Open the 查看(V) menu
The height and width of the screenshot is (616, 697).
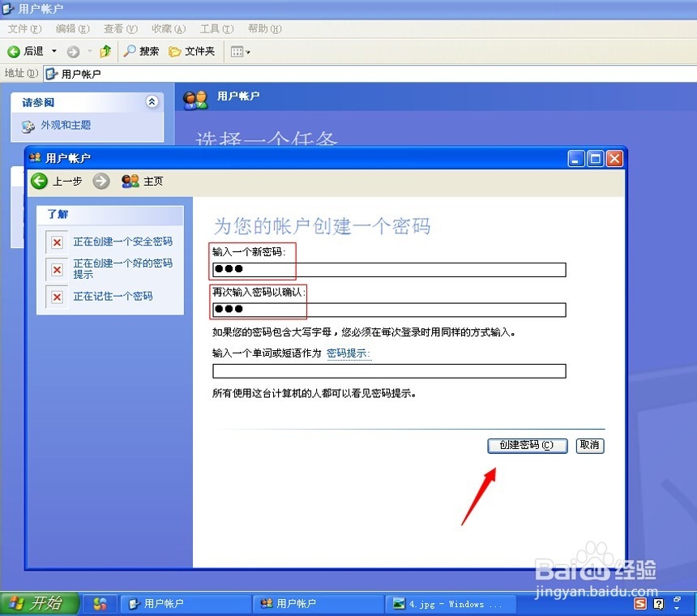coord(121,29)
